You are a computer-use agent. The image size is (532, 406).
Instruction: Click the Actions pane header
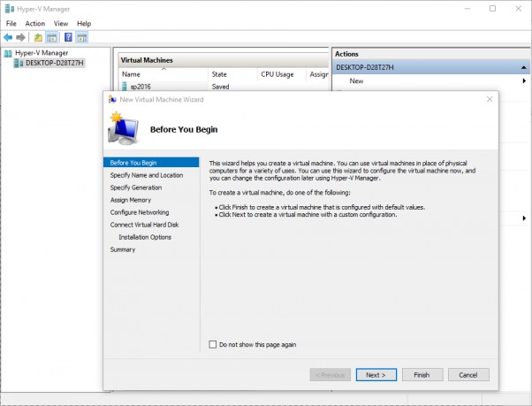[431, 54]
